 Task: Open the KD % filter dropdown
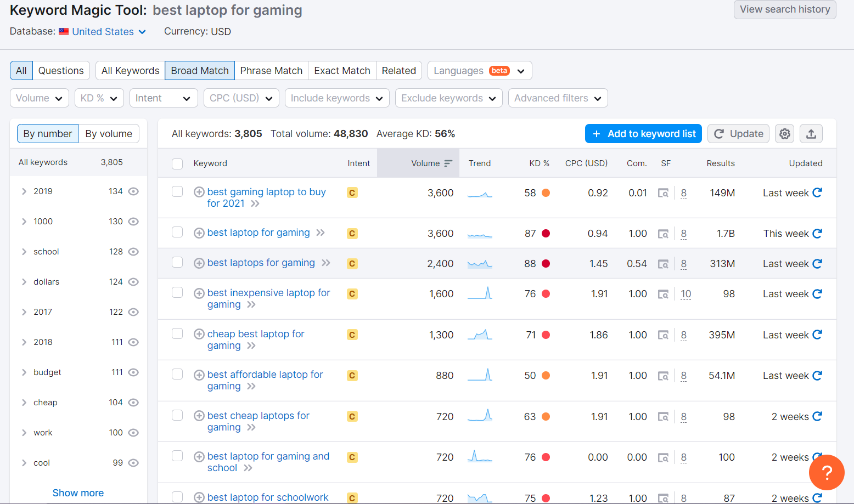tap(99, 98)
